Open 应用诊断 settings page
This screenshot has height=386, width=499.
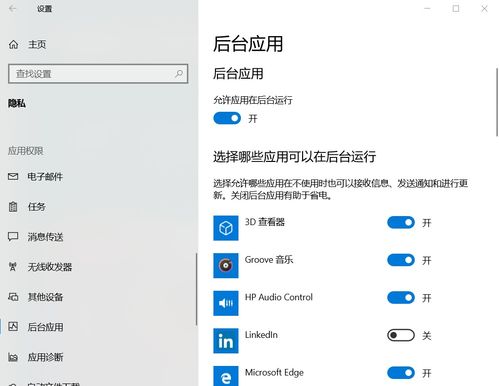point(45,357)
